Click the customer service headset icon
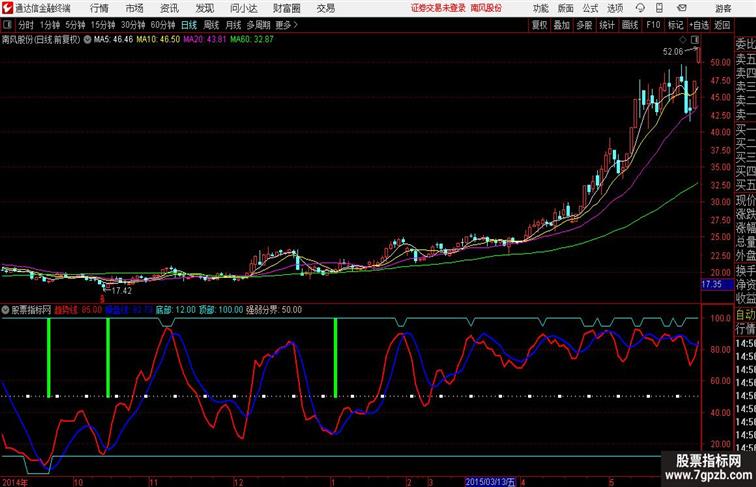 (x=640, y=8)
